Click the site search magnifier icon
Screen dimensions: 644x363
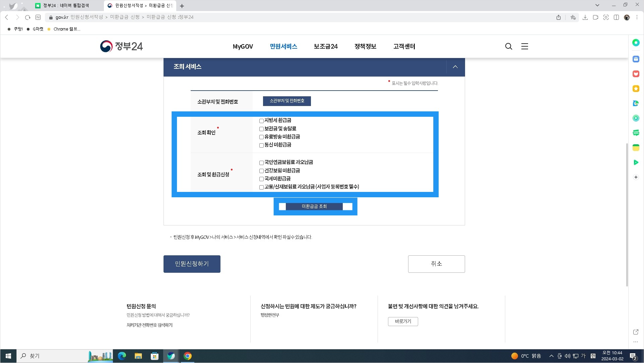(508, 46)
